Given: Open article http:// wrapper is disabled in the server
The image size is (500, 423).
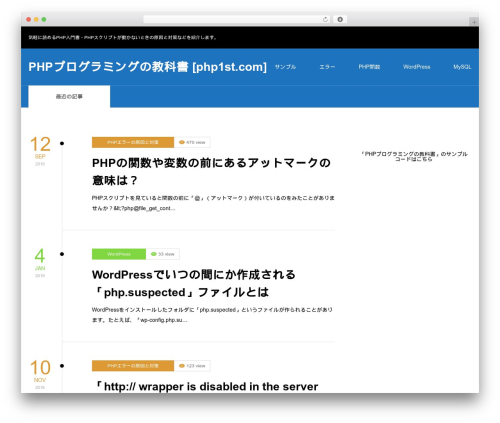Looking at the screenshot, I should tap(206, 387).
